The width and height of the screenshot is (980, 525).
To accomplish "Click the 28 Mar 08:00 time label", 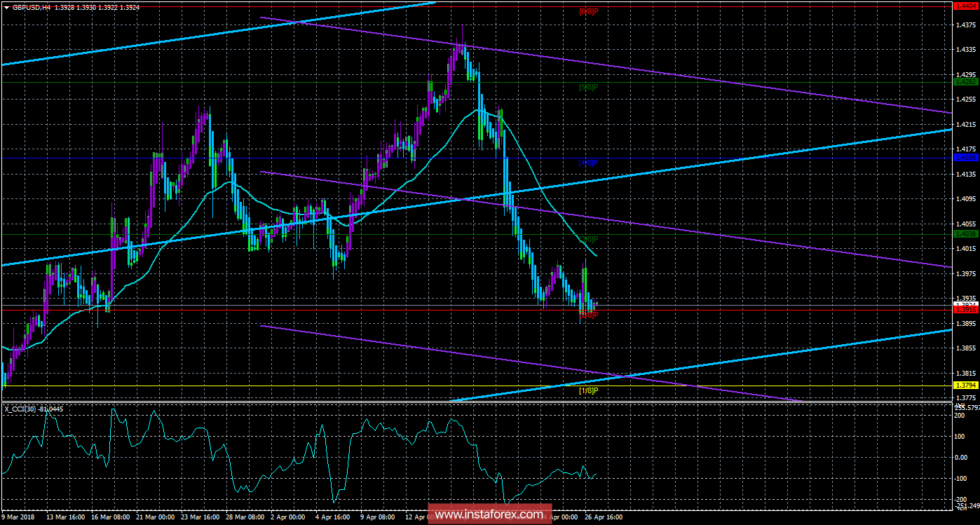I will [246, 517].
